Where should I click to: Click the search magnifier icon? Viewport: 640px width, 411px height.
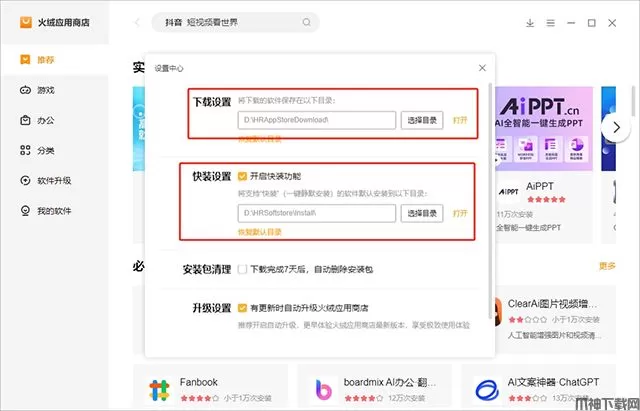tap(307, 22)
